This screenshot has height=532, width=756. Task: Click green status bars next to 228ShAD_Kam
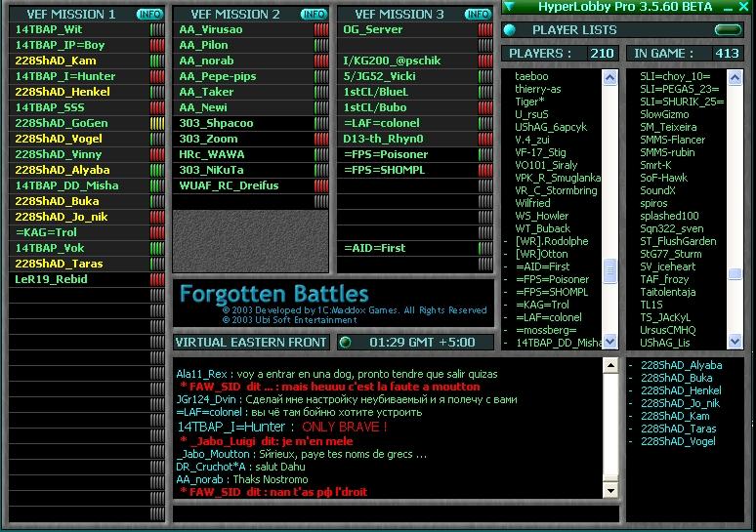tap(157, 61)
